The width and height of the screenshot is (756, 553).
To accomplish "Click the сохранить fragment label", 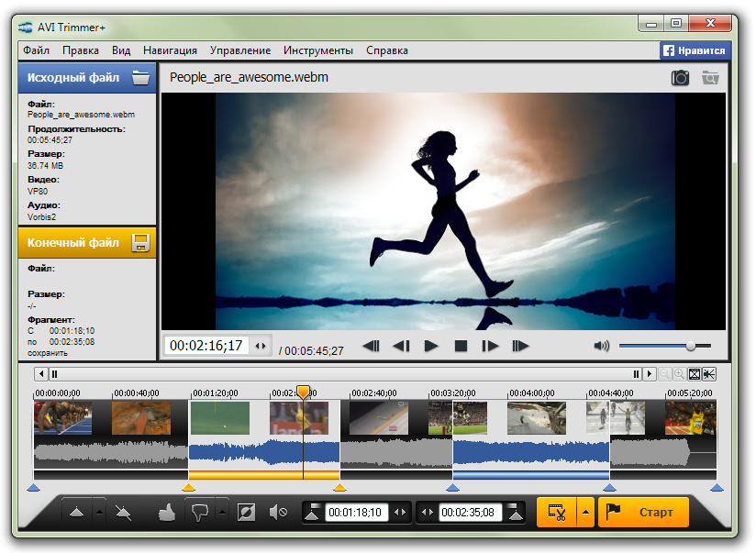I will click(48, 353).
